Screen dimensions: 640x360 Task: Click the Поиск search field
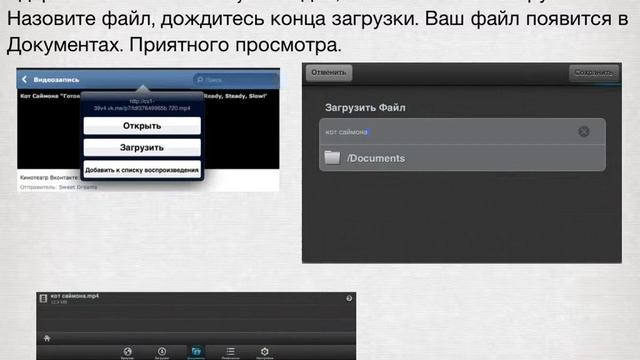236,80
